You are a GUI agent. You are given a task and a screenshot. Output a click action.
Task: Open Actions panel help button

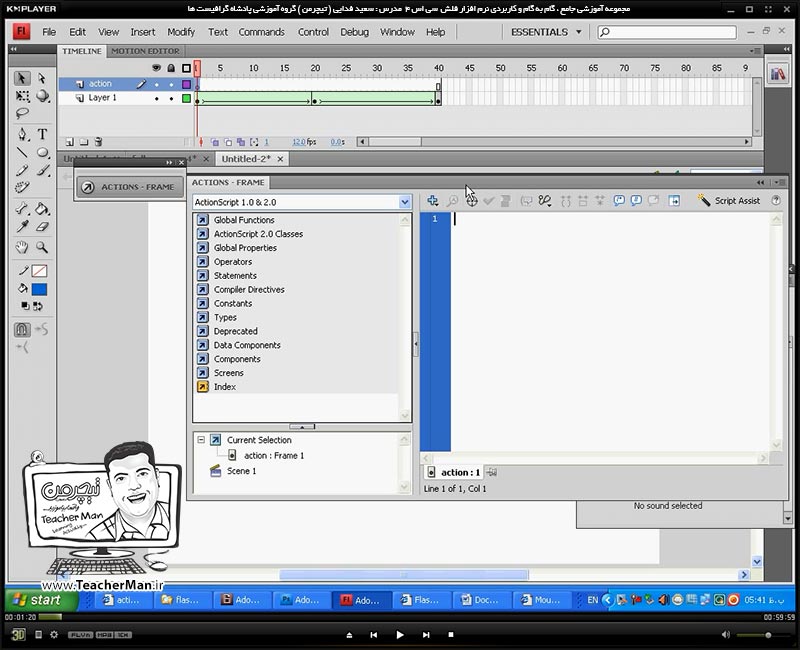tap(776, 201)
